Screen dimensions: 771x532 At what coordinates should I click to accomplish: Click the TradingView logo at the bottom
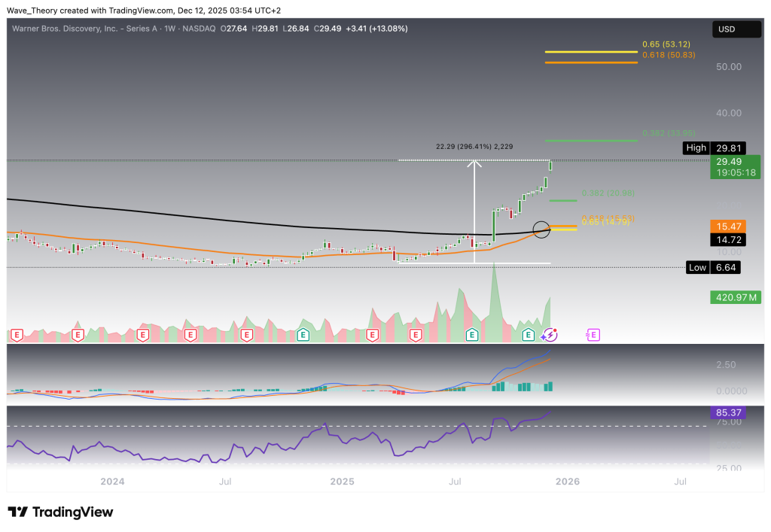(x=60, y=512)
